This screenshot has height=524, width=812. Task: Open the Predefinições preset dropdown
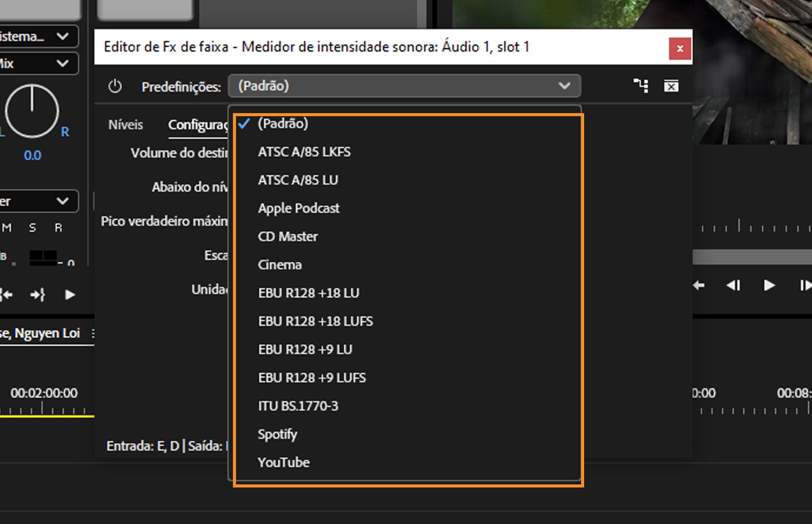point(404,86)
